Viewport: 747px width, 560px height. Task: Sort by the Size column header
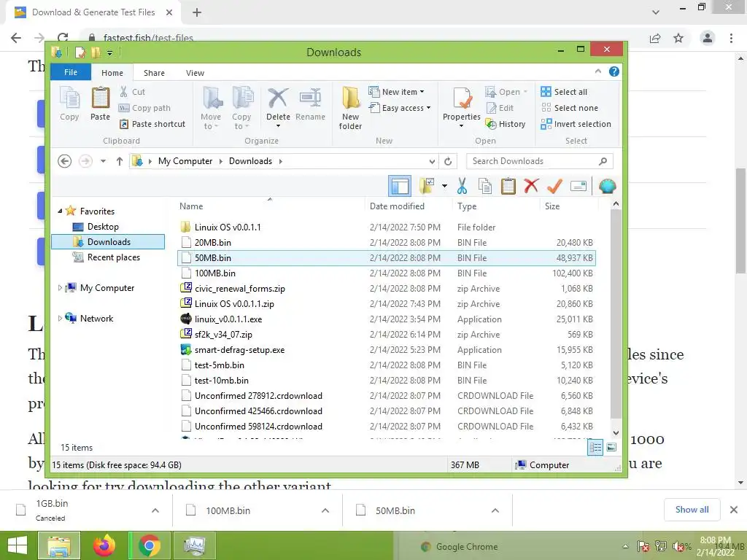click(569, 206)
